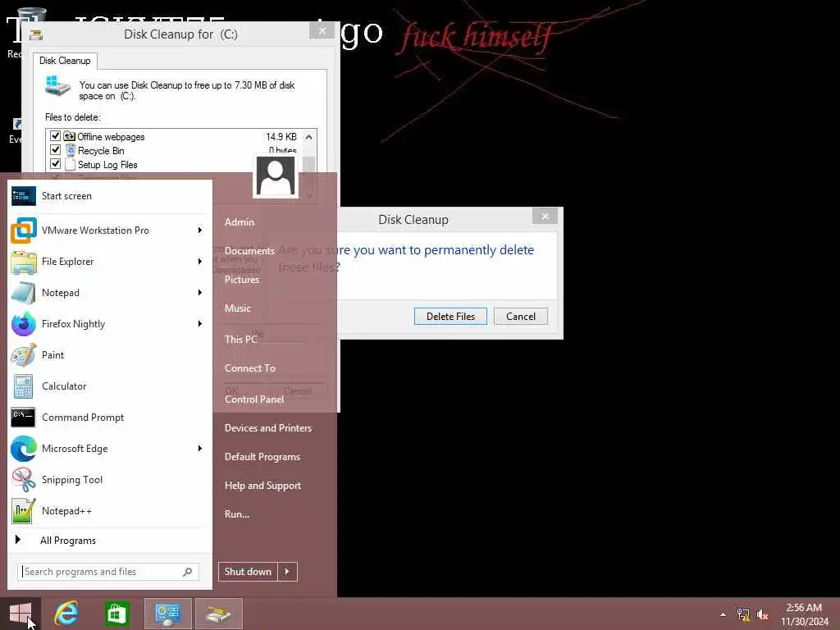840x630 pixels.
Task: Launch Firefox Nightly icon
Action: click(24, 324)
